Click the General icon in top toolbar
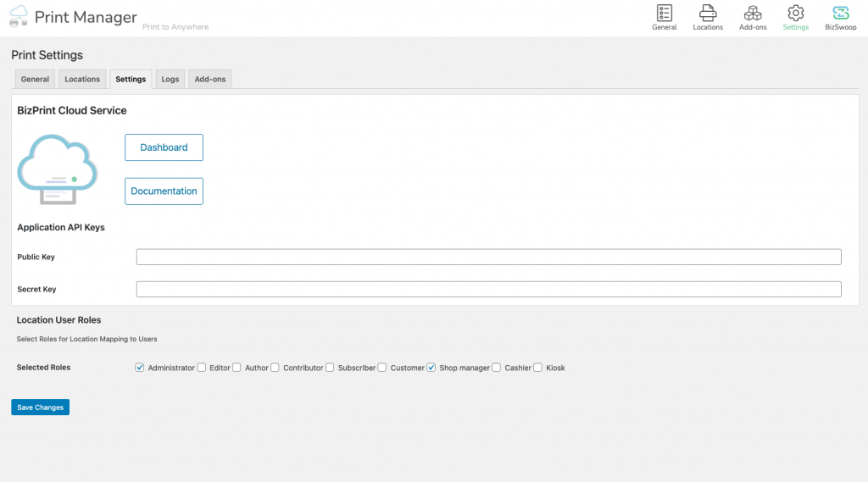The height and width of the screenshot is (482, 868). [x=664, y=14]
